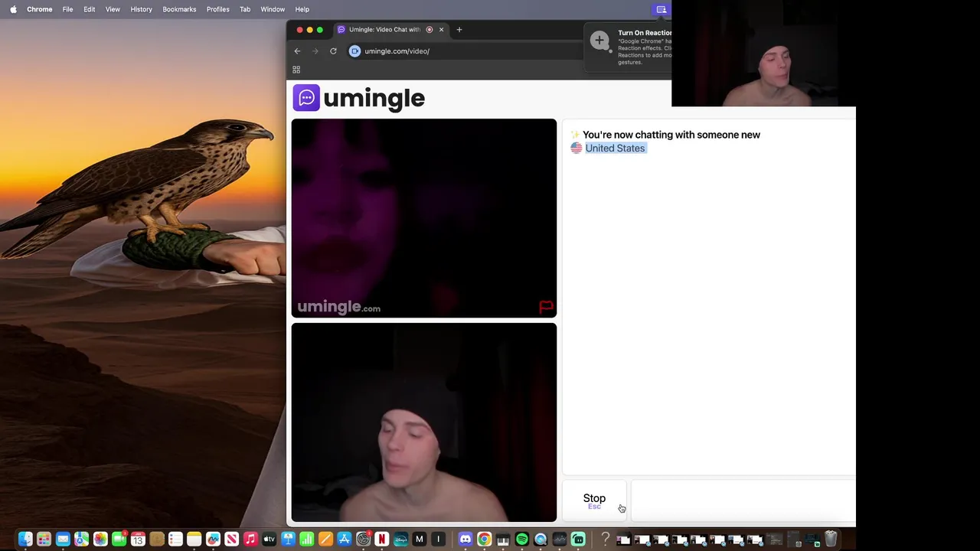Open the View menu
This screenshot has height=551, width=980.
[x=113, y=9]
